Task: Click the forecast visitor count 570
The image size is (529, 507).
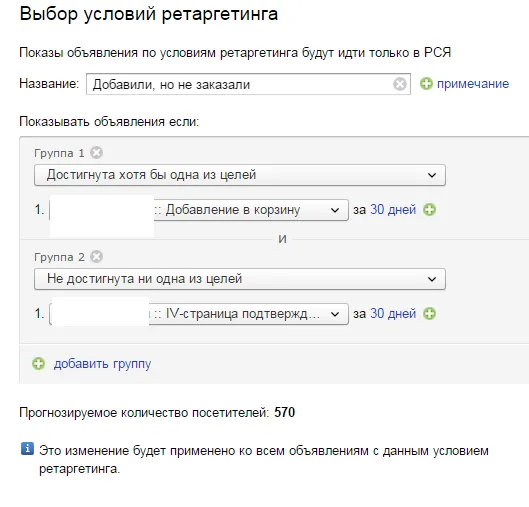Action: point(285,412)
